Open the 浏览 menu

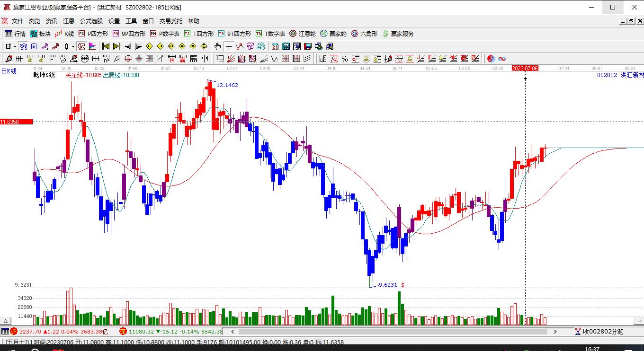35,21
